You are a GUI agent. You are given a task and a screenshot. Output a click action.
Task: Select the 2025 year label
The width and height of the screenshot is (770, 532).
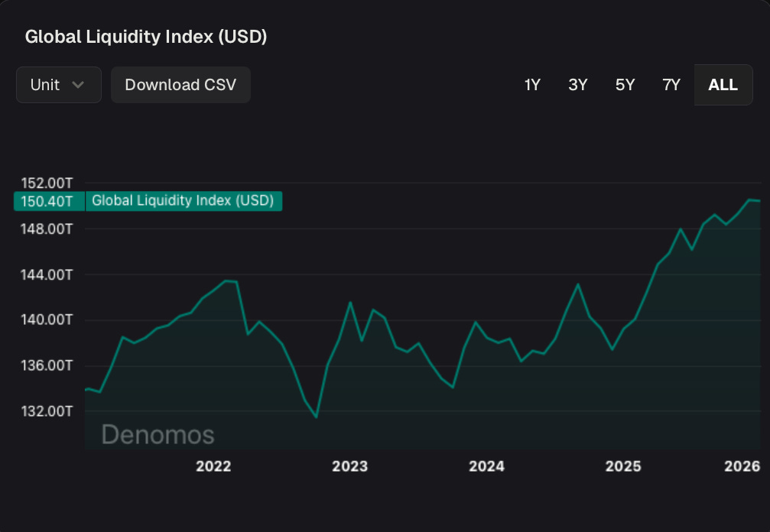(624, 466)
